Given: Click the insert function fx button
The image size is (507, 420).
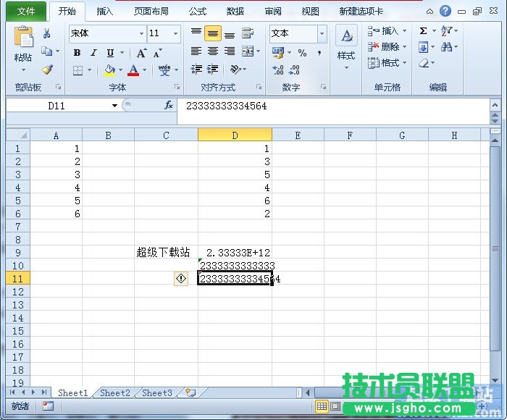Looking at the screenshot, I should click(169, 106).
